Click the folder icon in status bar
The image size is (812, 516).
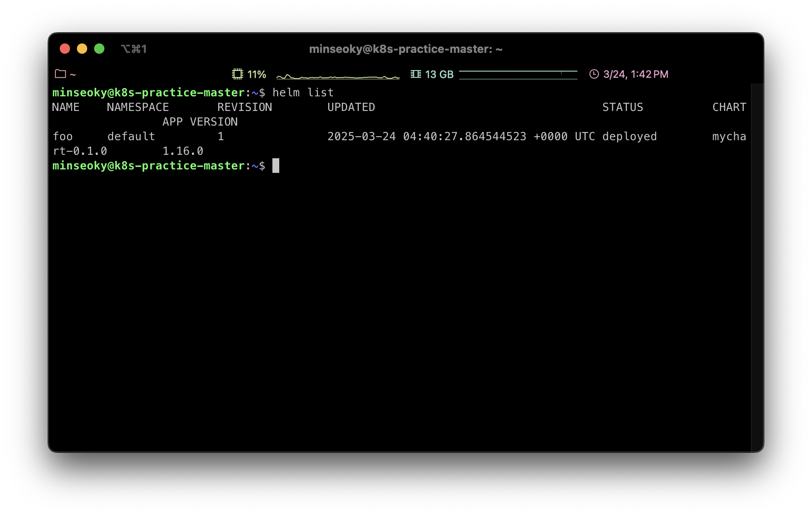point(61,74)
